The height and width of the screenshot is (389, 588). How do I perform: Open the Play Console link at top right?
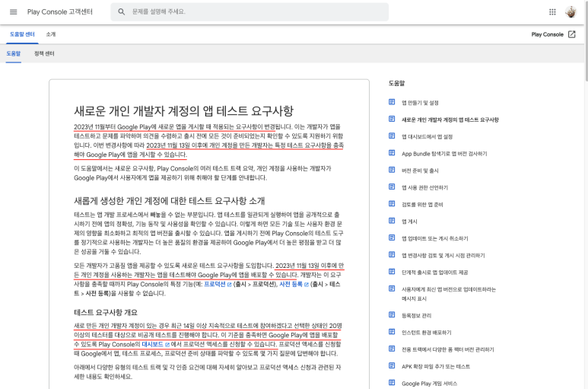coord(547,34)
